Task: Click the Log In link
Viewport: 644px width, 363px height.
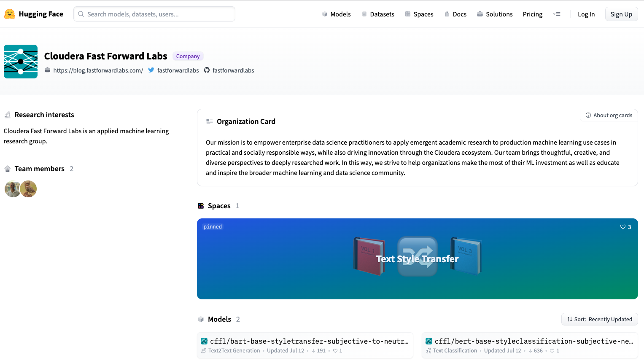Action: coord(586,14)
